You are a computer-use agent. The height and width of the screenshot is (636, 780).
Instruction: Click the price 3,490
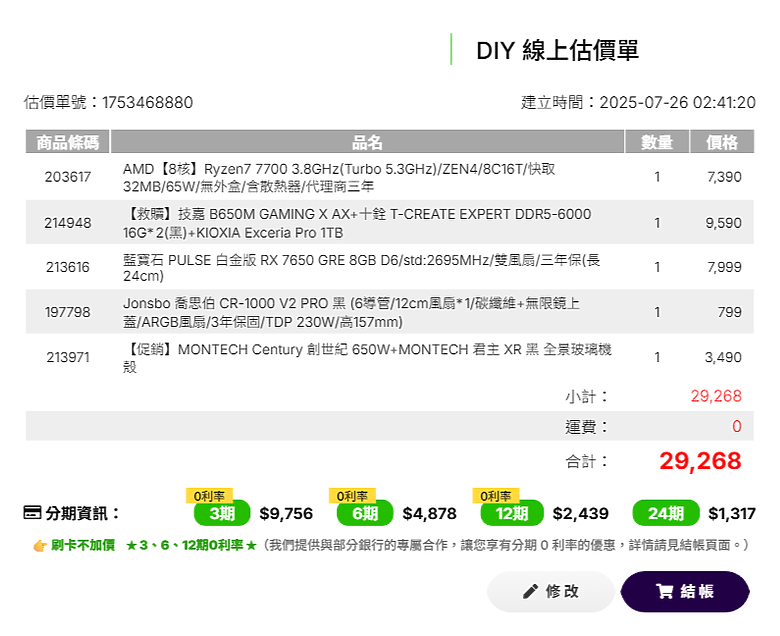[x=723, y=358]
